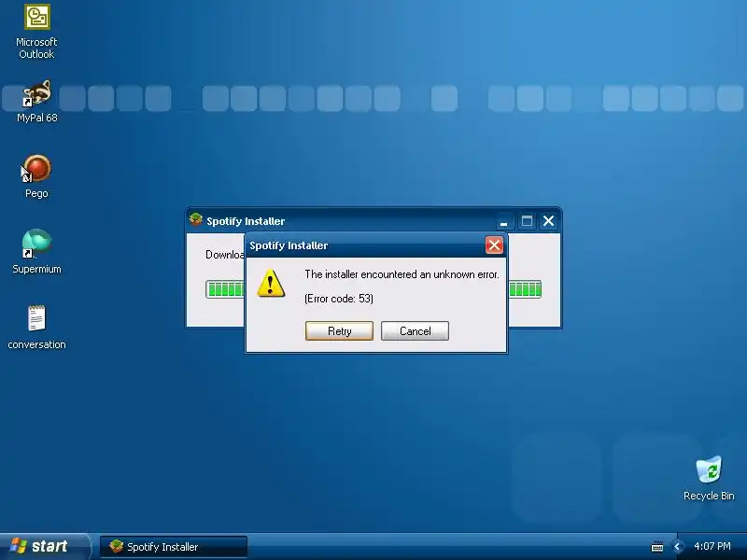Close the error dialog with red X
The height and width of the screenshot is (560, 747).
click(x=494, y=245)
